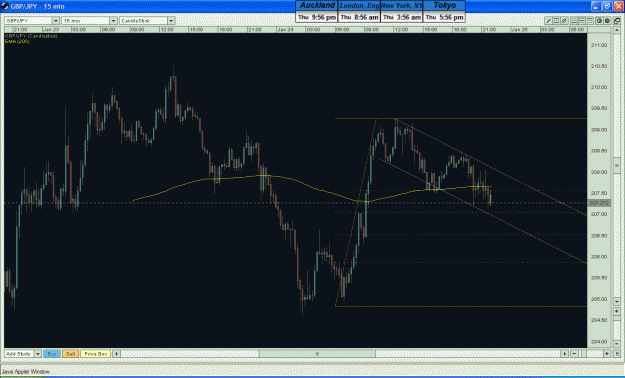Screen dimensions: 625x378
Task: Select the dotted horizontal line tool with center bar
Action: [x=582, y=21]
